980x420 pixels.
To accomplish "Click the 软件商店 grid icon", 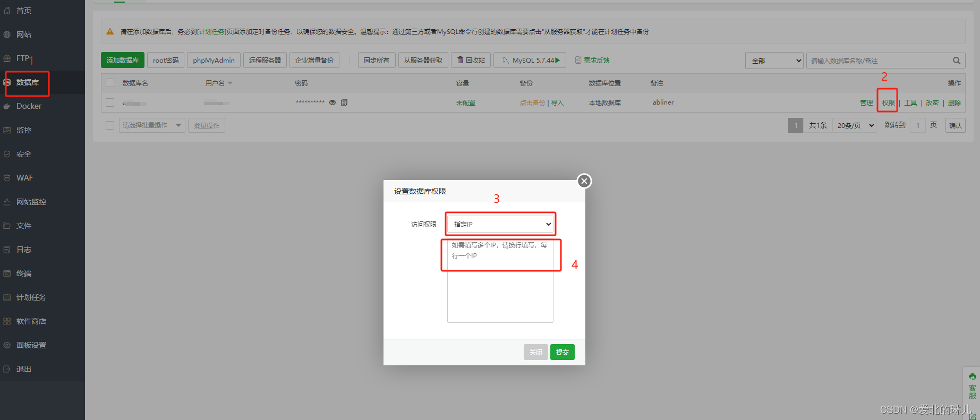I will pyautogui.click(x=7, y=321).
